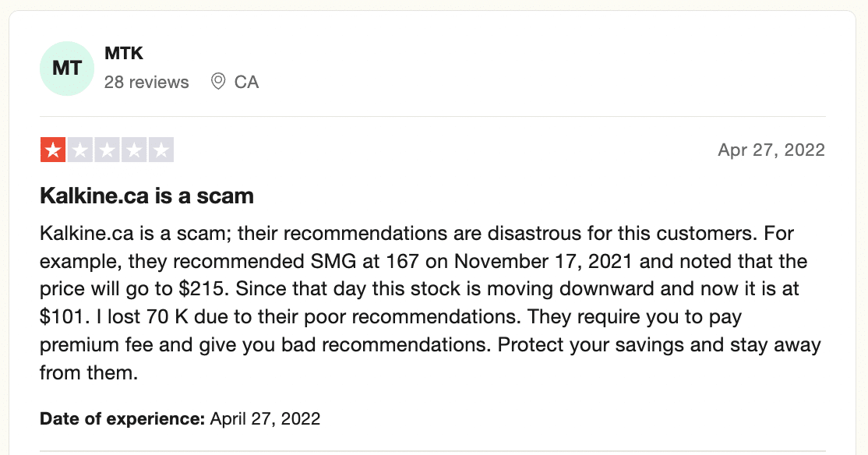This screenshot has width=868, height=455.
Task: Select the fifth grey rating star
Action: [161, 150]
